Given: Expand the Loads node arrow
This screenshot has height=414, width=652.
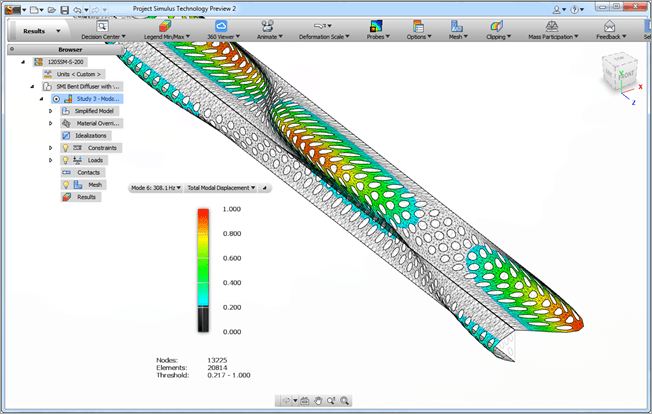Looking at the screenshot, I should tap(51, 160).
